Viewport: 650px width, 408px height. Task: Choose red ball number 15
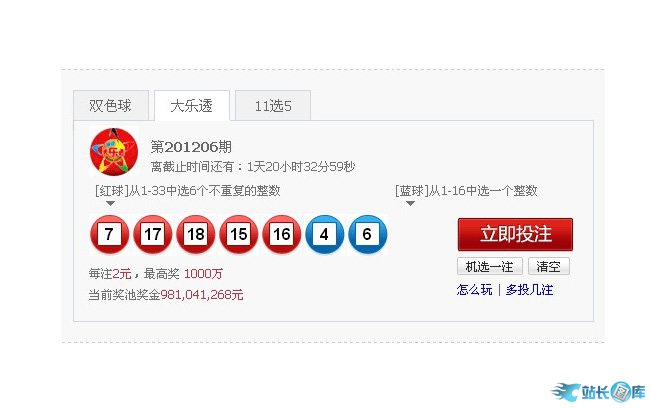click(239, 234)
